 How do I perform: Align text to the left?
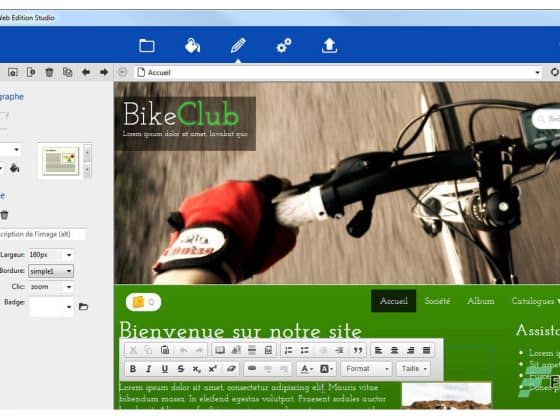coord(379,350)
